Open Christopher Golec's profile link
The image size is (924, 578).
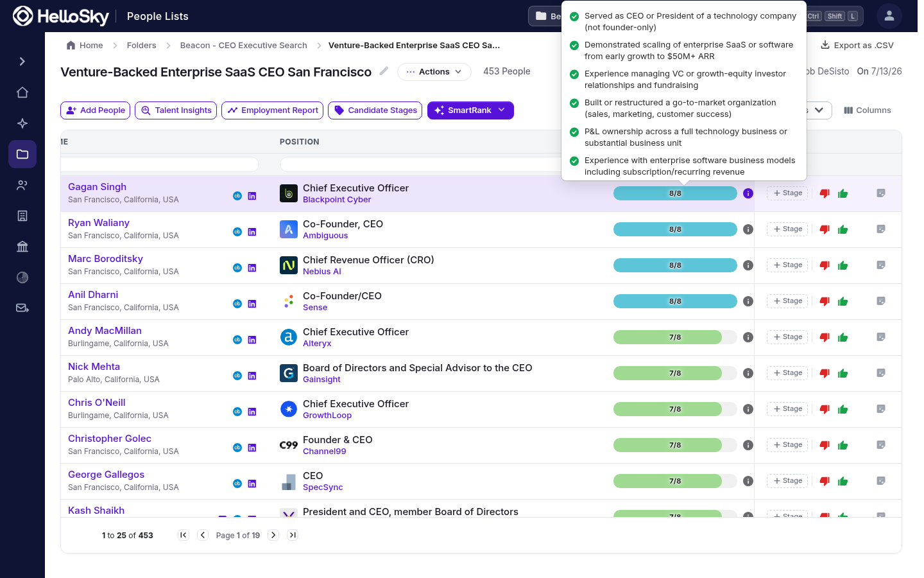(110, 439)
